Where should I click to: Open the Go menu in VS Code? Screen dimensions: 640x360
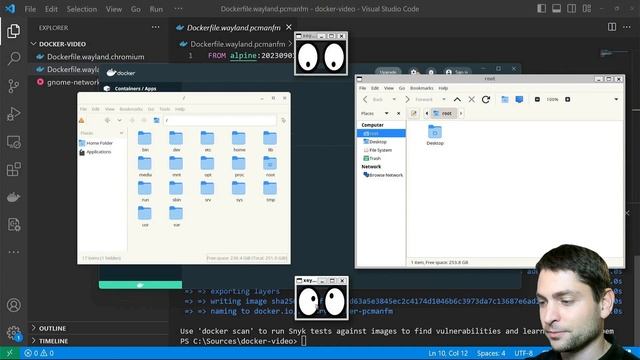[136, 9]
